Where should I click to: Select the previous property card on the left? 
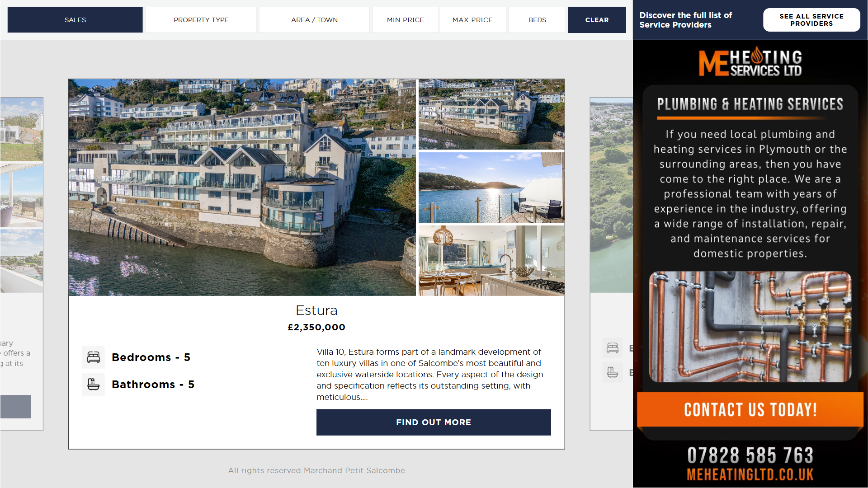[22, 264]
